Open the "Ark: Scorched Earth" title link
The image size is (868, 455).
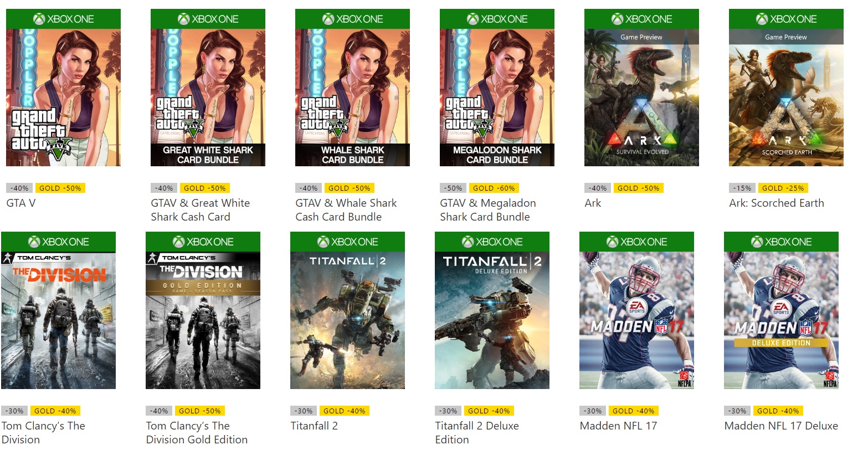coord(777,203)
